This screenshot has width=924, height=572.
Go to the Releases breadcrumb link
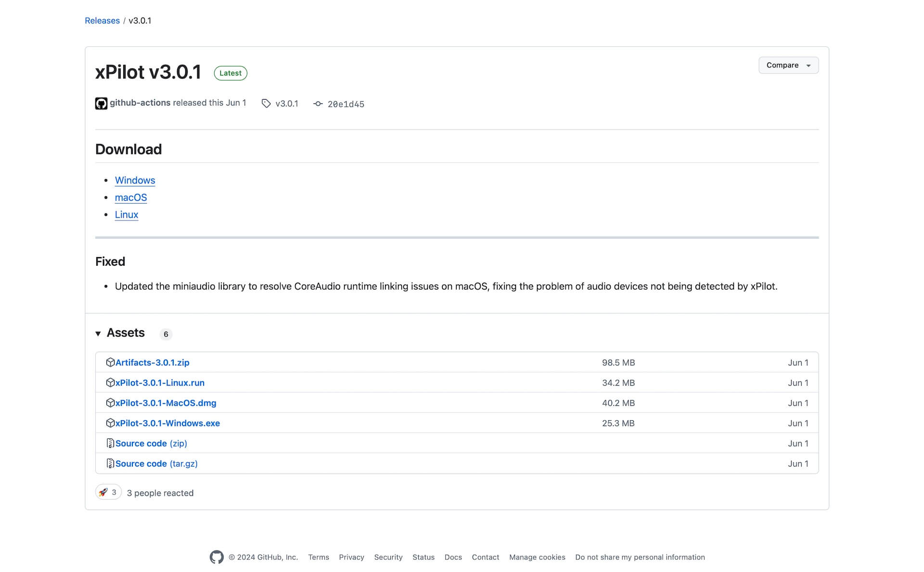point(102,21)
